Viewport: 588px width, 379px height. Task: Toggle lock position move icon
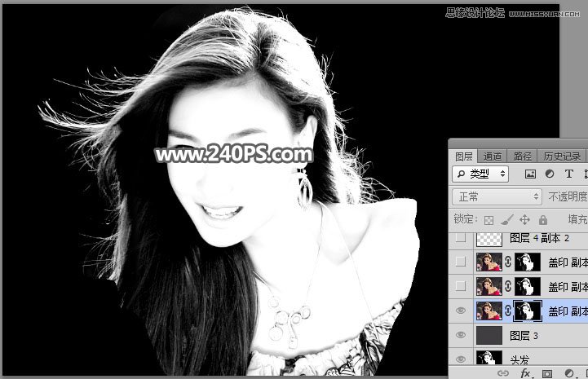pyautogui.click(x=524, y=220)
